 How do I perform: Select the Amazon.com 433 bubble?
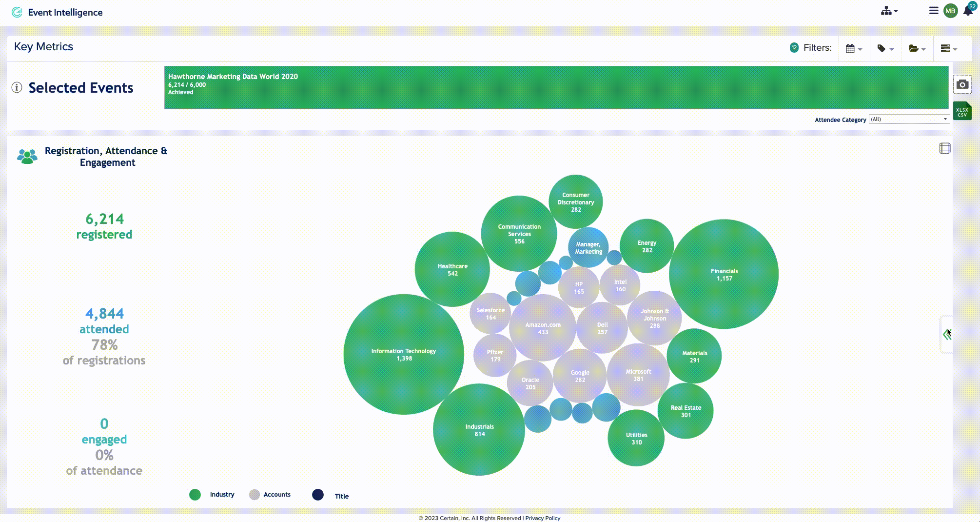pyautogui.click(x=543, y=328)
